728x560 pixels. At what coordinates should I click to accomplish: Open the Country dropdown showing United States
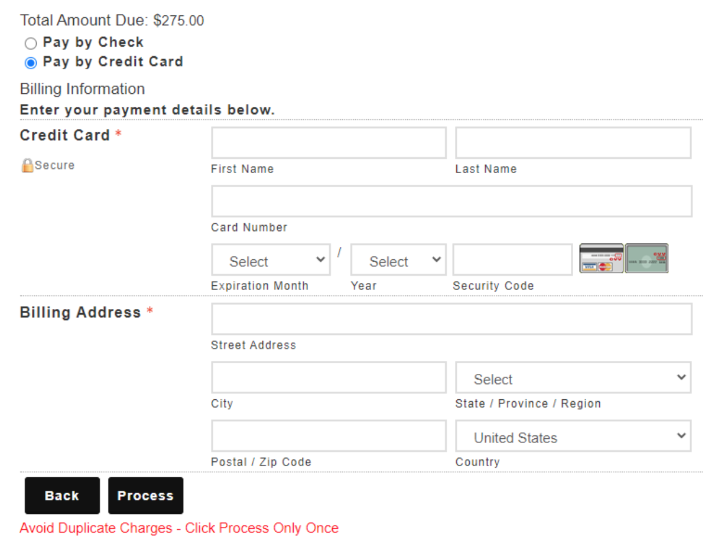pos(573,437)
